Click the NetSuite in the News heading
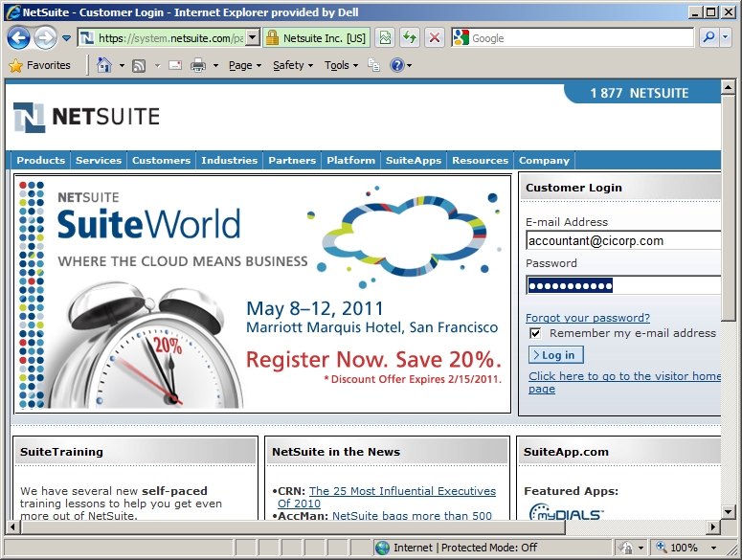This screenshot has width=742, height=560. coord(336,452)
